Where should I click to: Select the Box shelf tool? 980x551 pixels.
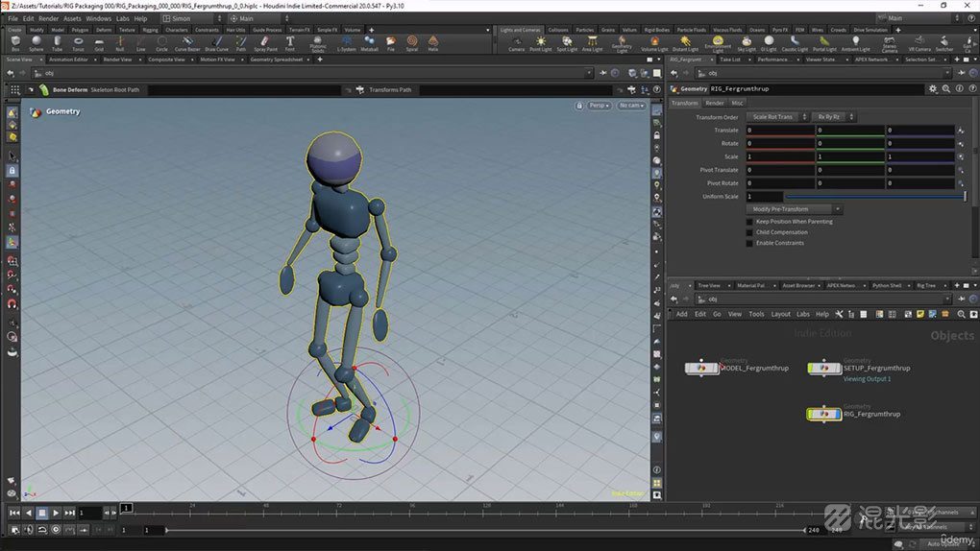15,43
